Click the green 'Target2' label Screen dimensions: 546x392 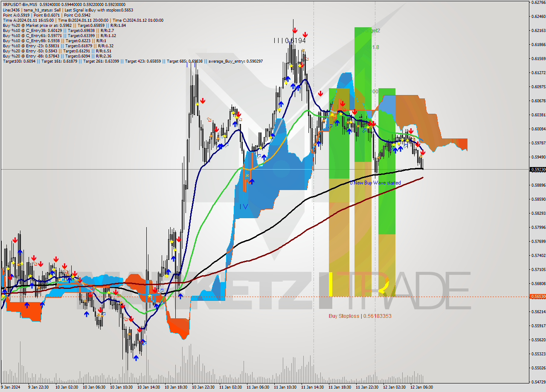[x=372, y=31]
